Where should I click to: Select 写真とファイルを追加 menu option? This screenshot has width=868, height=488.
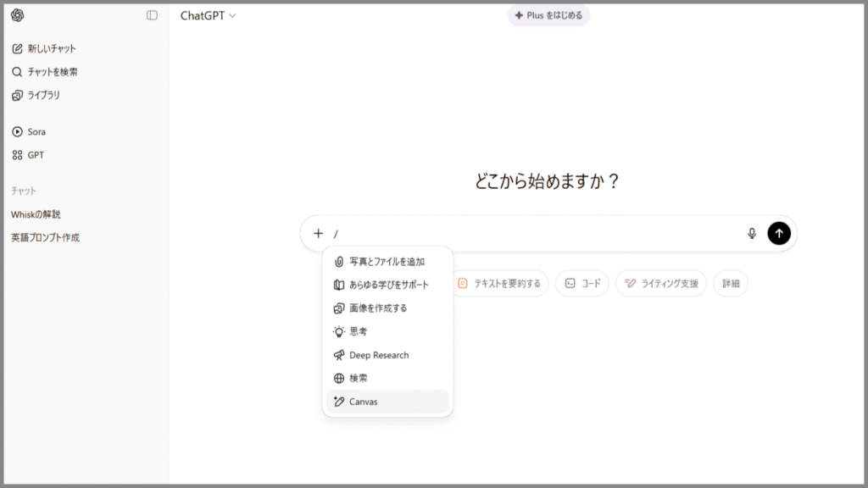click(387, 262)
